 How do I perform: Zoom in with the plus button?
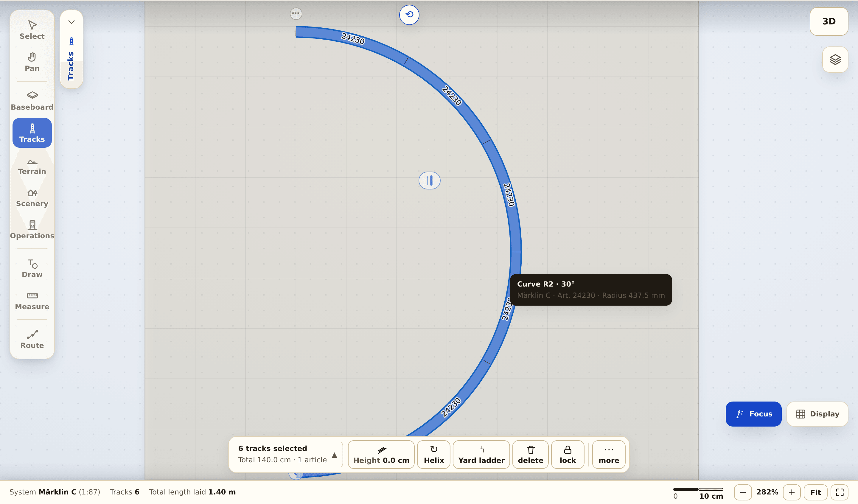792,492
